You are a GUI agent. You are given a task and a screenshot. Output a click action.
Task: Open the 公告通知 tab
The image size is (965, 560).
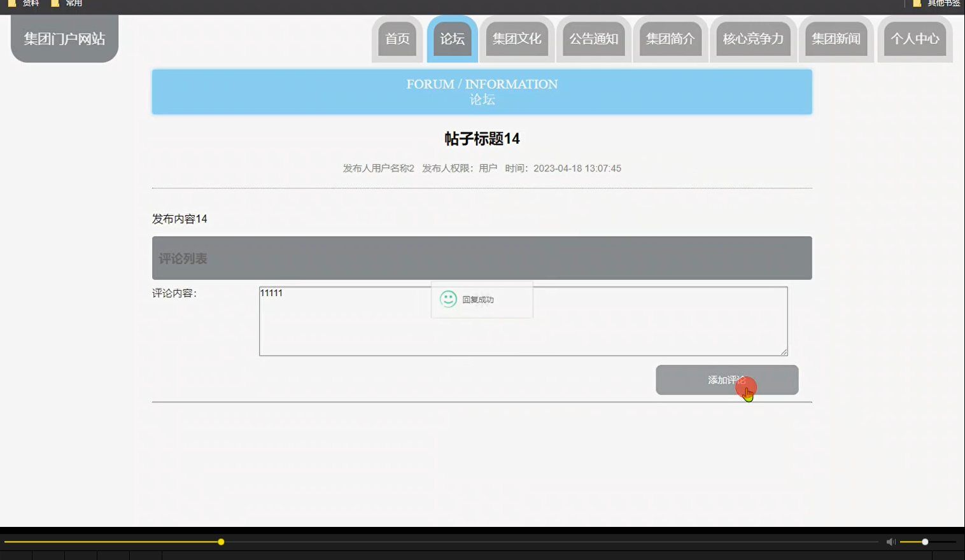(593, 39)
